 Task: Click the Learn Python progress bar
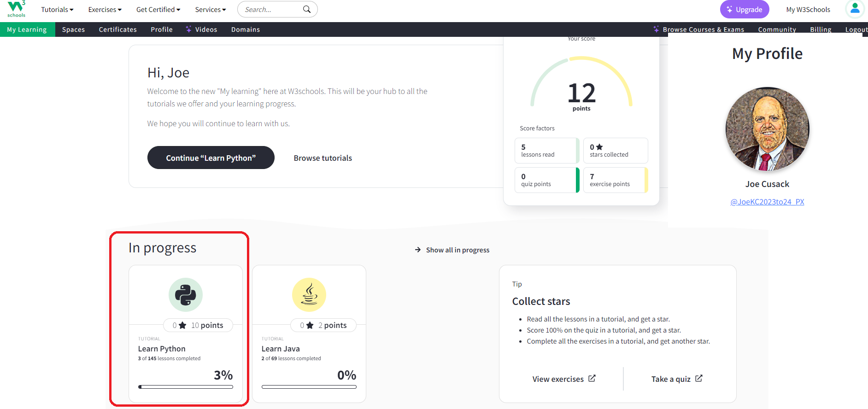point(186,387)
